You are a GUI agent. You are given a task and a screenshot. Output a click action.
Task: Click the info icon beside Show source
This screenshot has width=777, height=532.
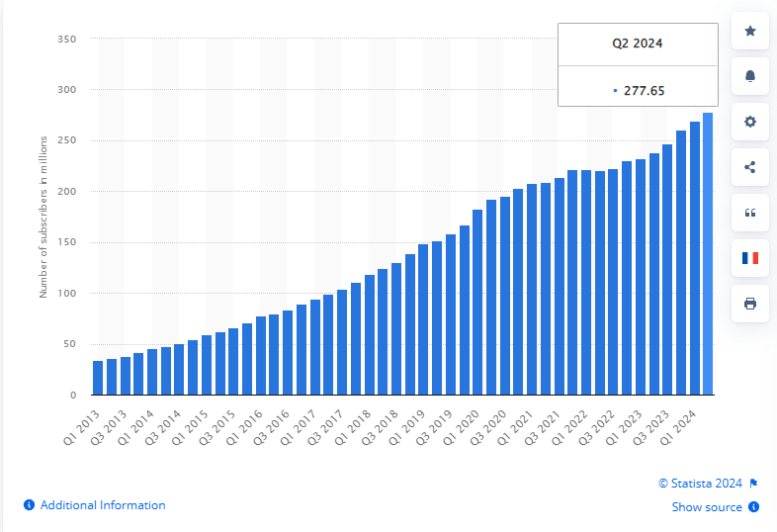coord(753,507)
